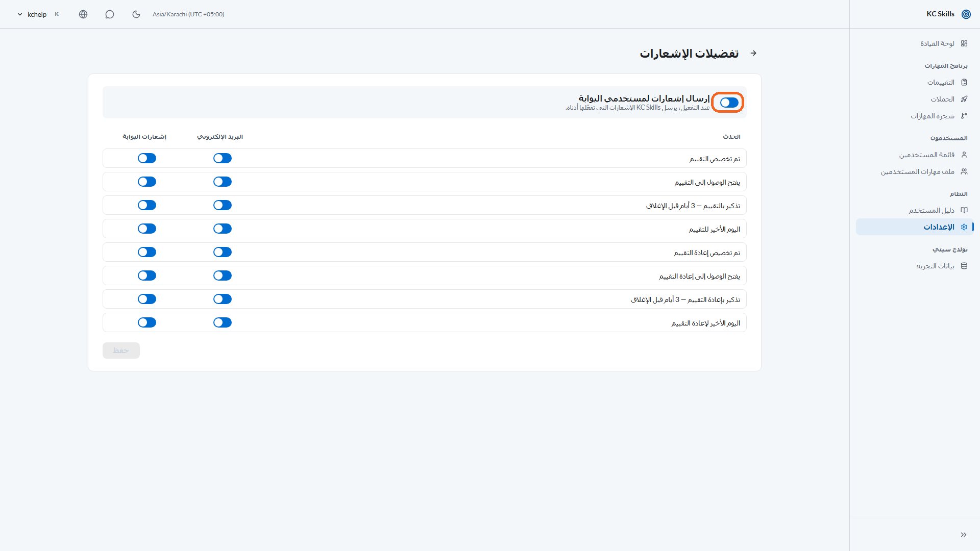The width and height of the screenshot is (980, 551).
Task: Toggle dark mode moon icon
Action: 136,14
